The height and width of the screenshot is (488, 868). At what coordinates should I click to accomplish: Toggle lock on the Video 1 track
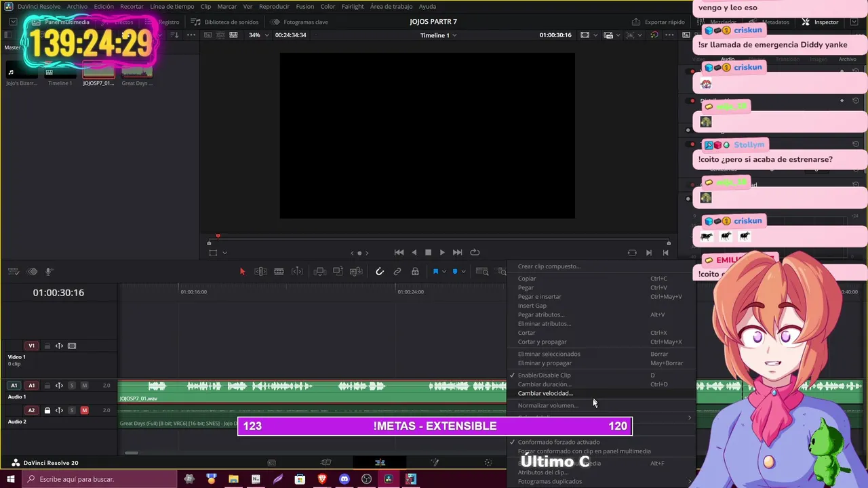(x=47, y=346)
